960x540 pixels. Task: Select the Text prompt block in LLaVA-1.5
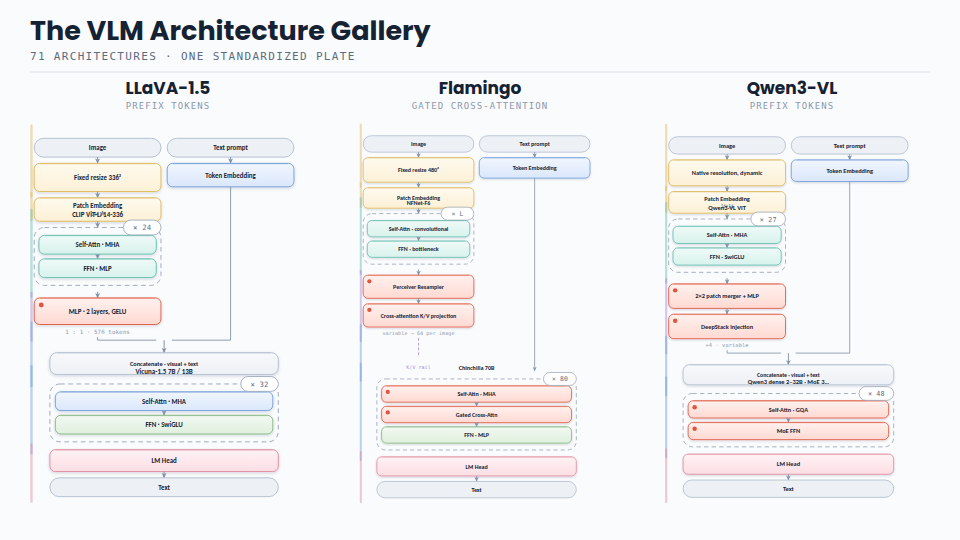coord(230,148)
